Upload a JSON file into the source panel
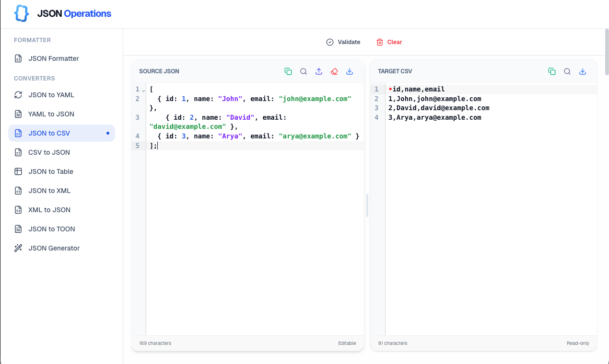Viewport: 609px width, 364px height. point(319,71)
